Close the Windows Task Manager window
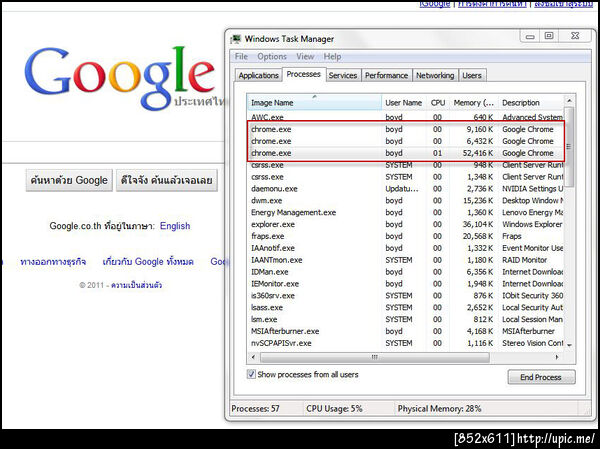Image resolution: width=600 pixels, height=449 pixels. (575, 36)
